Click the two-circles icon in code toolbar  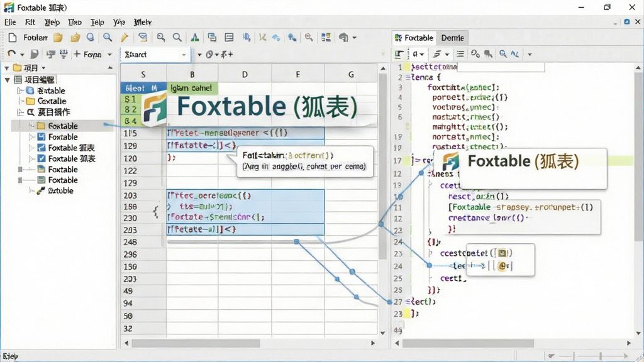[475, 54]
